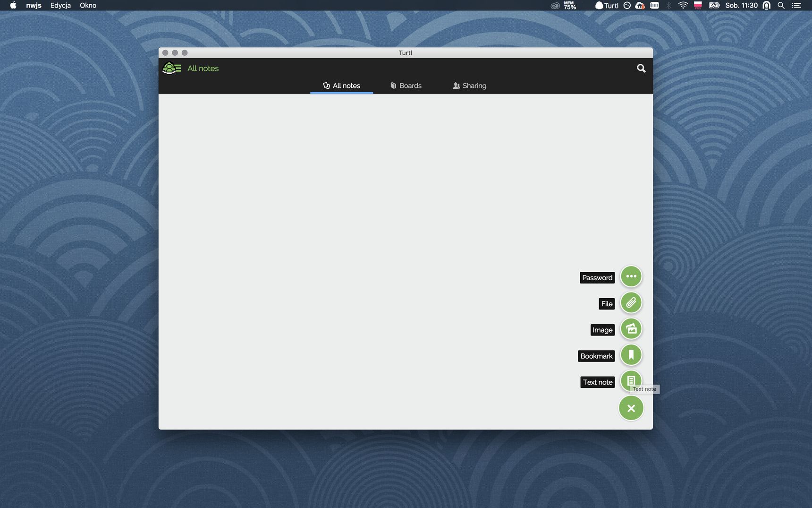Click the Bookmark label
This screenshot has height=508, width=812.
596,356
